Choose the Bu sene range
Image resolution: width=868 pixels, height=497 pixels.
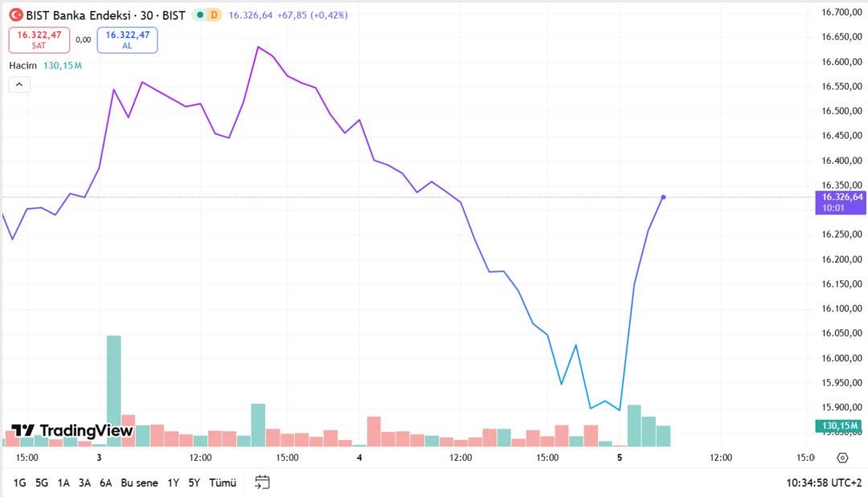tap(139, 483)
